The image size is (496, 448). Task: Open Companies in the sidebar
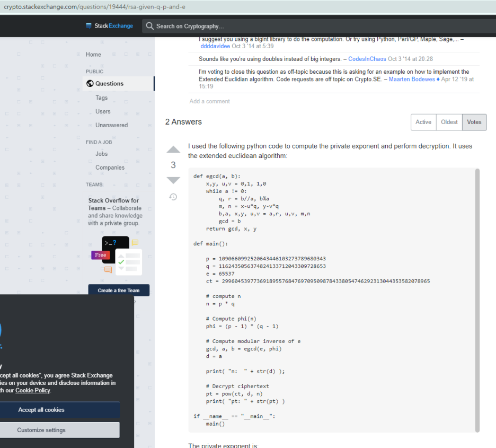110,168
